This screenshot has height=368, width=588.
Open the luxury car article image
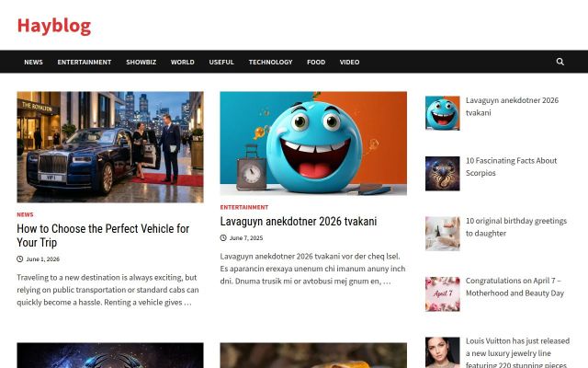(110, 147)
